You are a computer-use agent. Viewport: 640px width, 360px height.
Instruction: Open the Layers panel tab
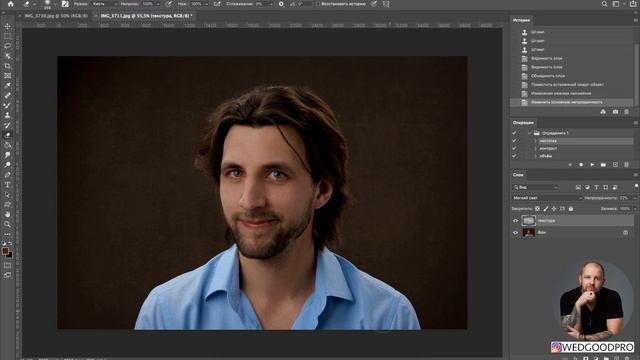(x=518, y=175)
